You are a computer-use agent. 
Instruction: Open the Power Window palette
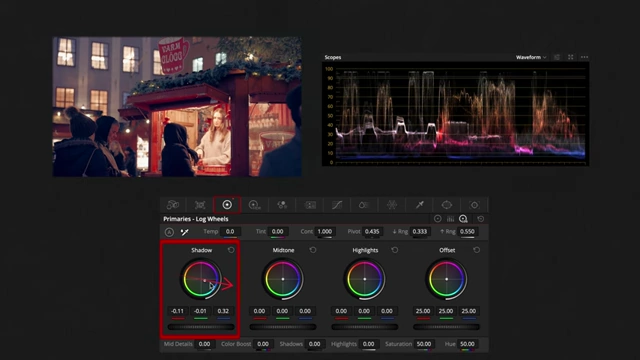pos(447,204)
